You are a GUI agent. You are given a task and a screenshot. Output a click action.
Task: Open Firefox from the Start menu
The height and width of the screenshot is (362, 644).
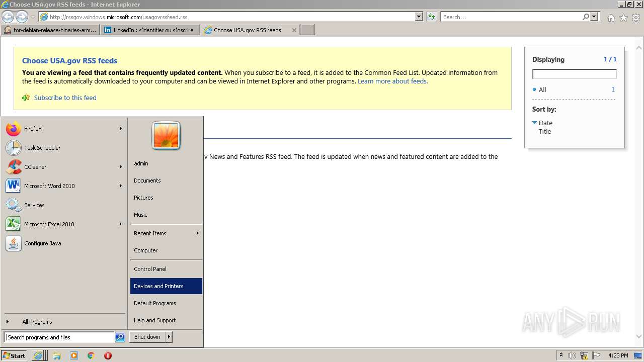pos(64,129)
